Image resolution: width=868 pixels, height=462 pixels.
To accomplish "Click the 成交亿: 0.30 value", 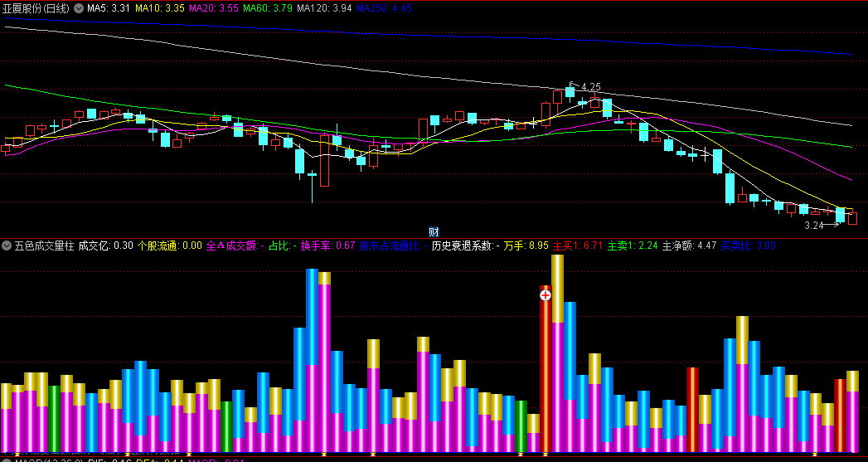I will [106, 246].
